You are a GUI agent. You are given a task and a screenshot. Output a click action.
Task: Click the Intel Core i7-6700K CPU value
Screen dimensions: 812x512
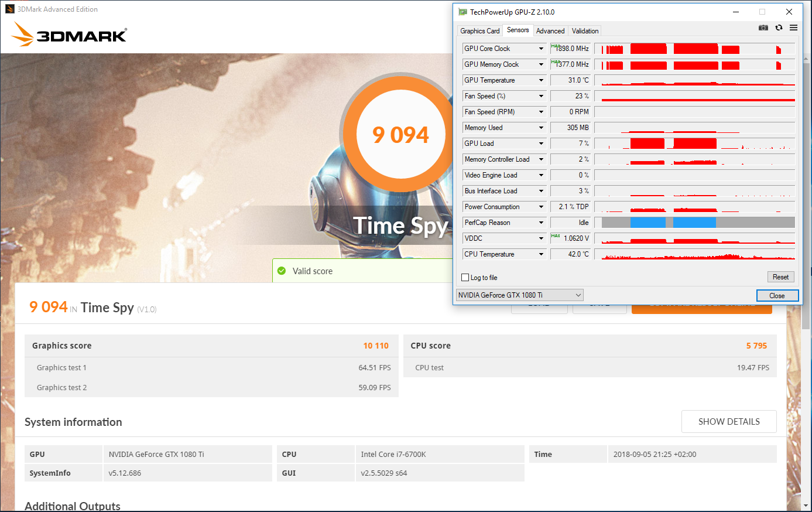pos(393,454)
